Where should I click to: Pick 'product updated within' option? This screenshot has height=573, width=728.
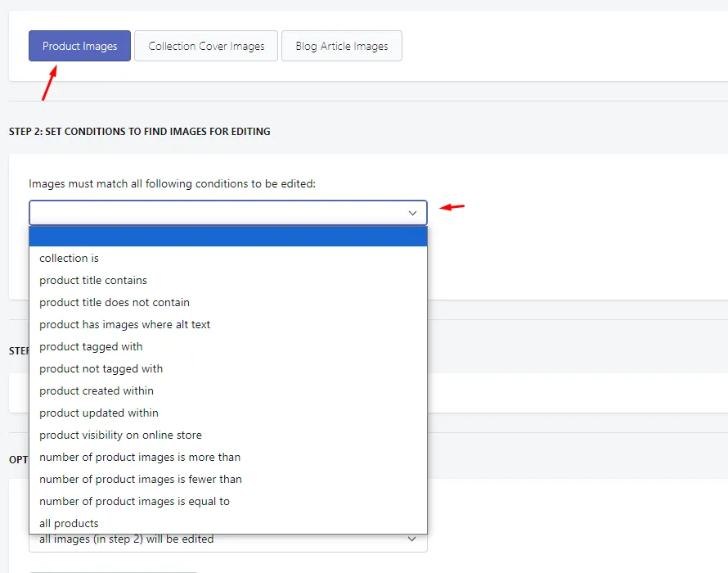(228, 413)
